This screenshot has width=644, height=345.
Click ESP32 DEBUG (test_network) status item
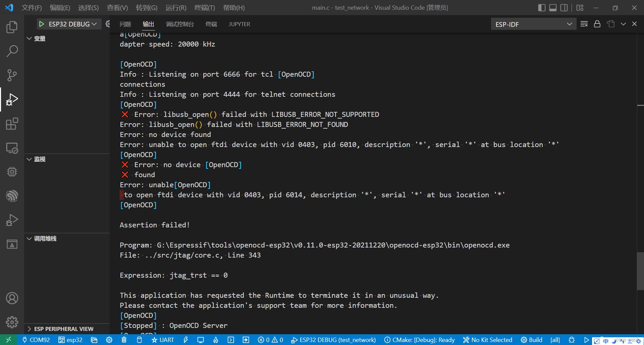[x=333, y=340]
